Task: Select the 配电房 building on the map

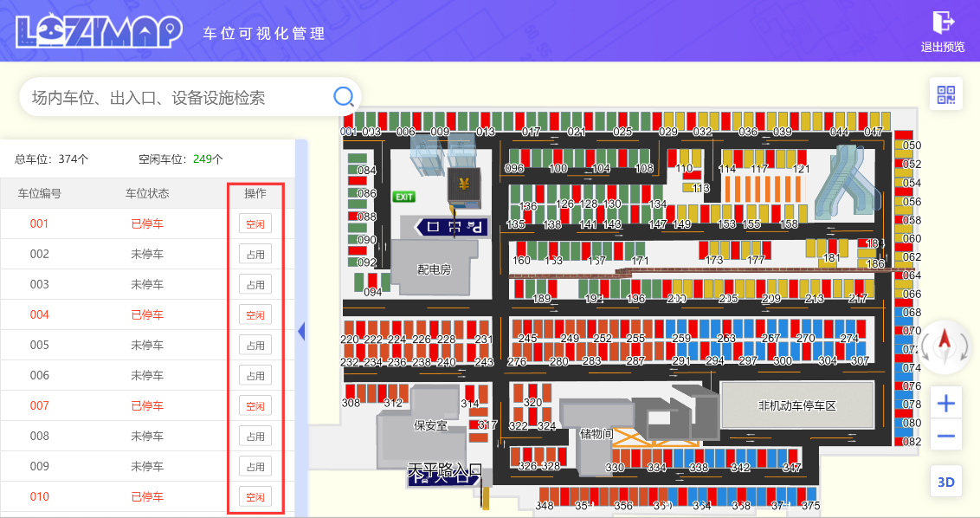Action: (434, 269)
